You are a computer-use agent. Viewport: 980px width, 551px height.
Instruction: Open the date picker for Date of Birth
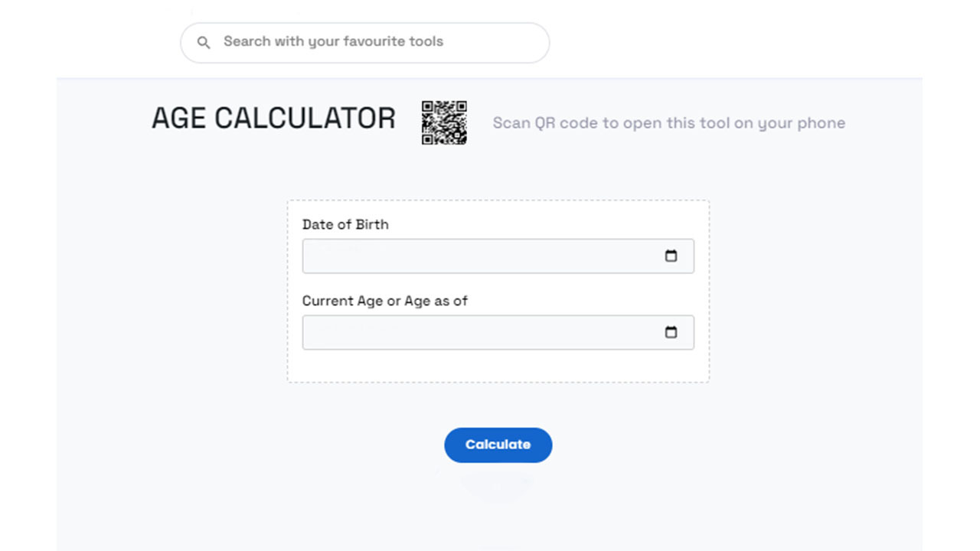point(671,256)
